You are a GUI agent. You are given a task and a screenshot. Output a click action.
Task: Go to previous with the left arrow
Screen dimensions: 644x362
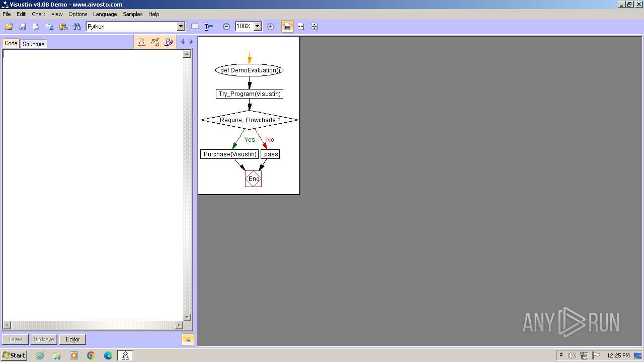182,42
